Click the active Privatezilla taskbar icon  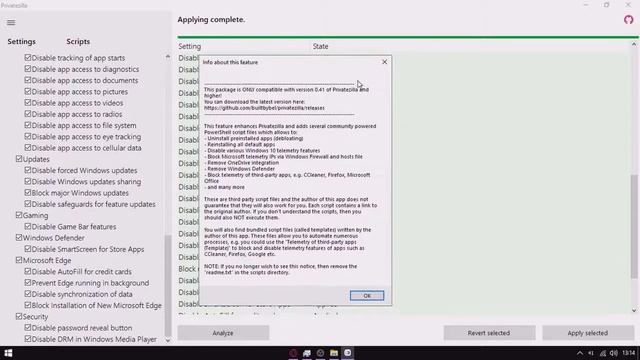point(348,353)
